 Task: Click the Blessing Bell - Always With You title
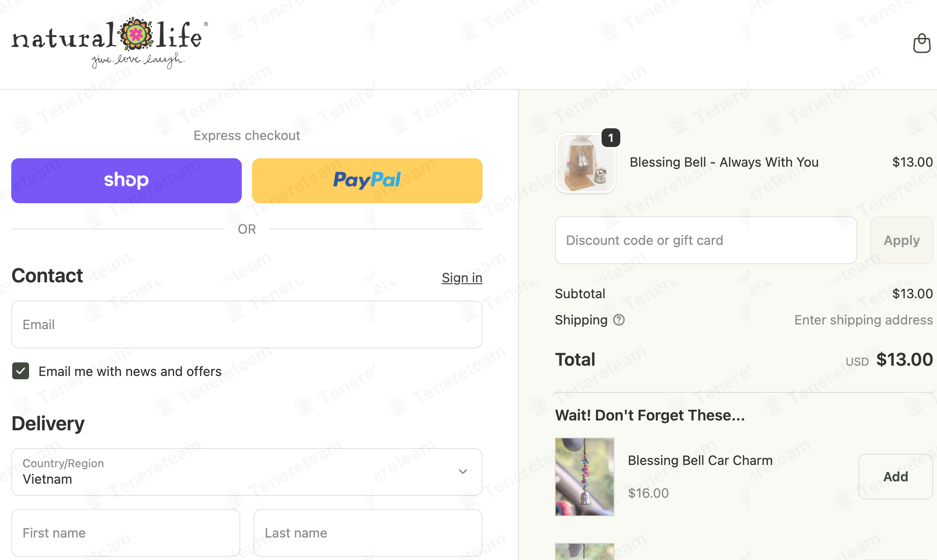point(724,162)
